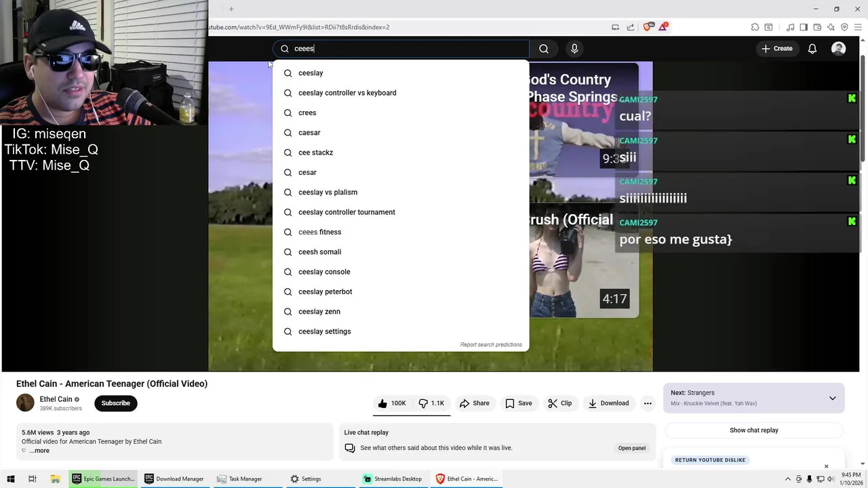868x488 pixels.
Task: Click 'Report search predictions' link
Action: (x=491, y=345)
